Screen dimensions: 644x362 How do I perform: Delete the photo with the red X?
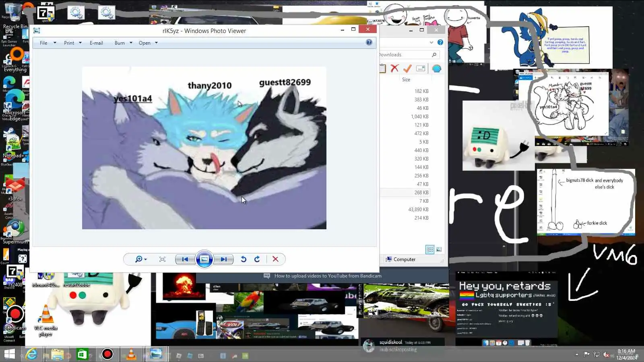tap(275, 259)
